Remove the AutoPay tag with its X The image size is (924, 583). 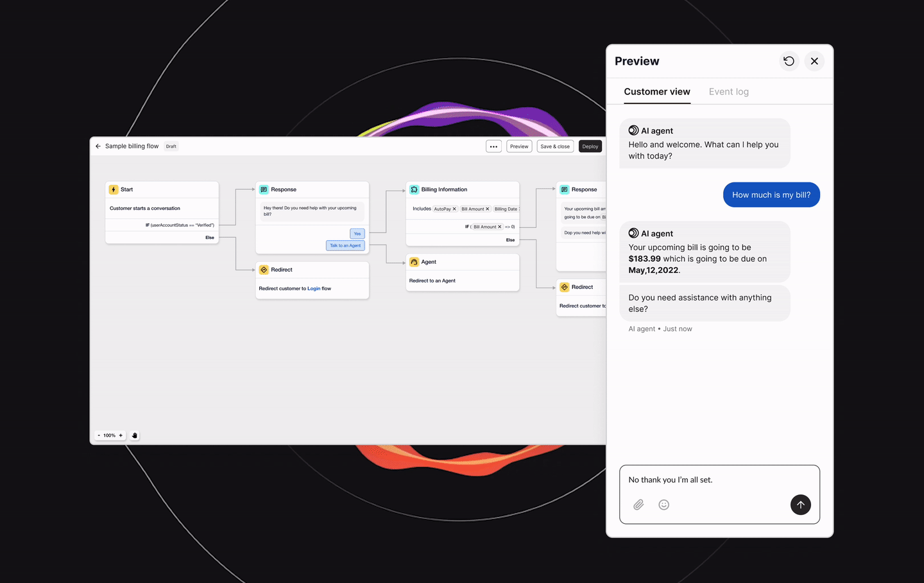pos(454,209)
